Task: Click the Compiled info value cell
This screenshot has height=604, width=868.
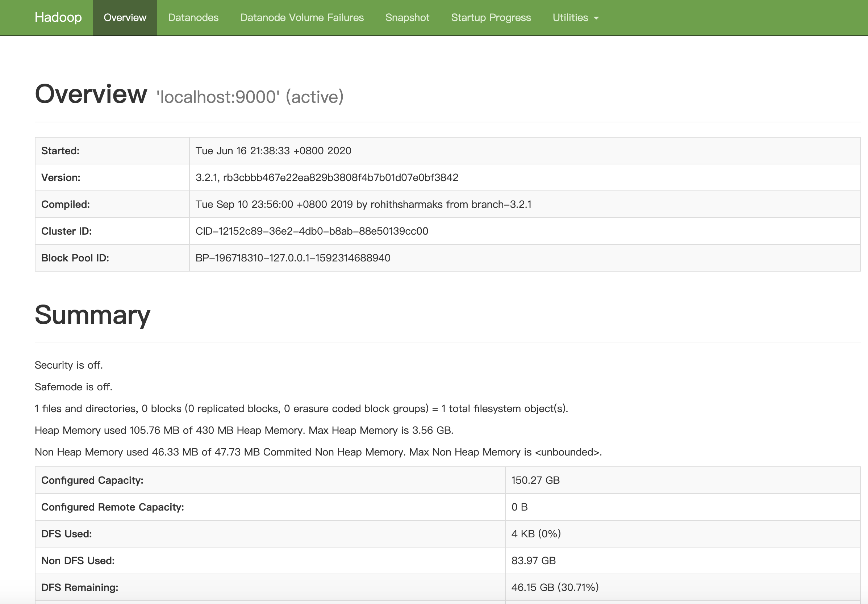Action: [363, 205]
